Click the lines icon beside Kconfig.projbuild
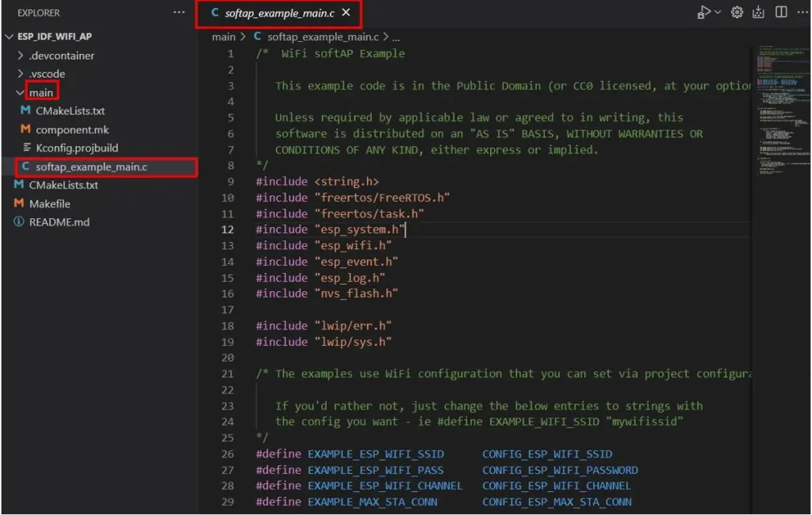This screenshot has height=515, width=812. (x=27, y=148)
